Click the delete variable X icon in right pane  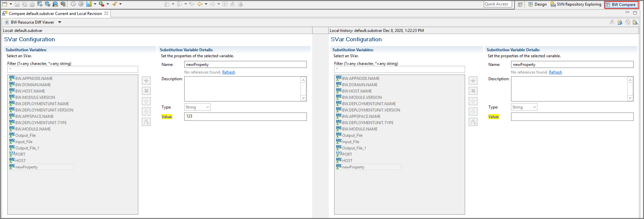[x=473, y=91]
